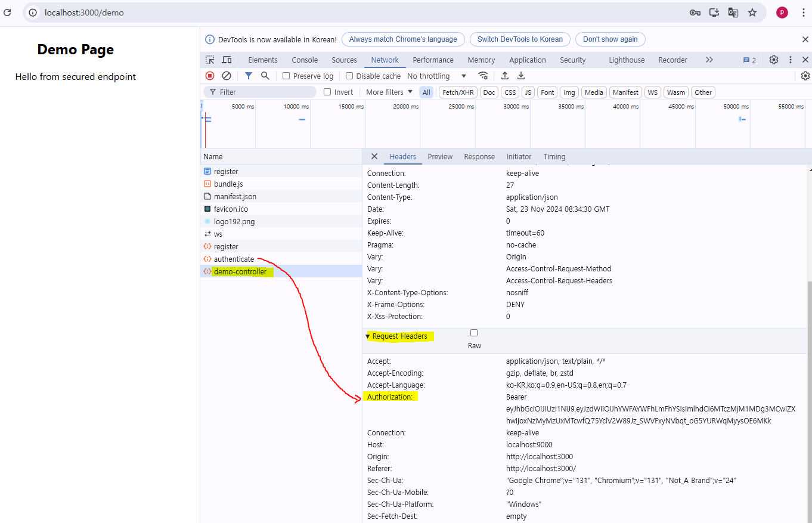Filter requests by Font type
This screenshot has width=812, height=523.
coord(548,92)
